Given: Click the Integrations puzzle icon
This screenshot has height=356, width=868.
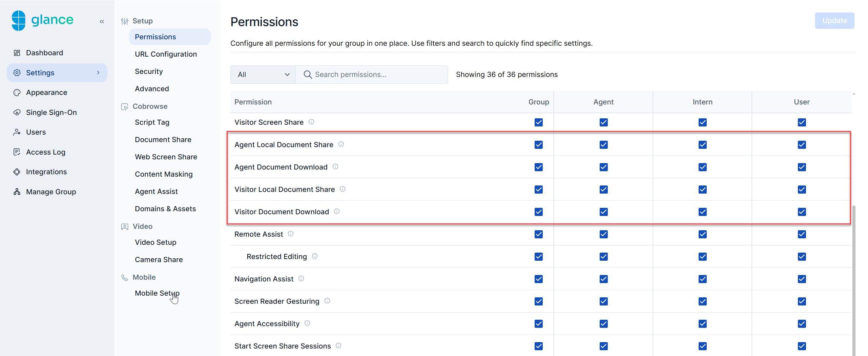Looking at the screenshot, I should pos(17,172).
